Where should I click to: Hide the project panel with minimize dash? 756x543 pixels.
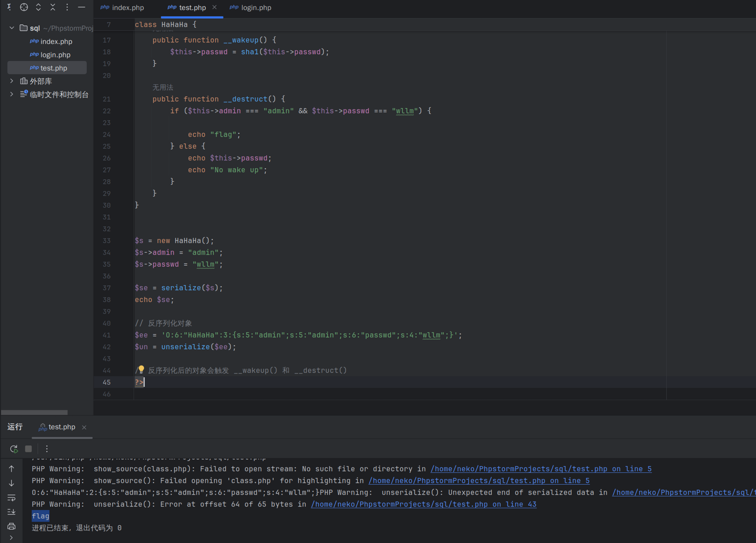point(82,7)
